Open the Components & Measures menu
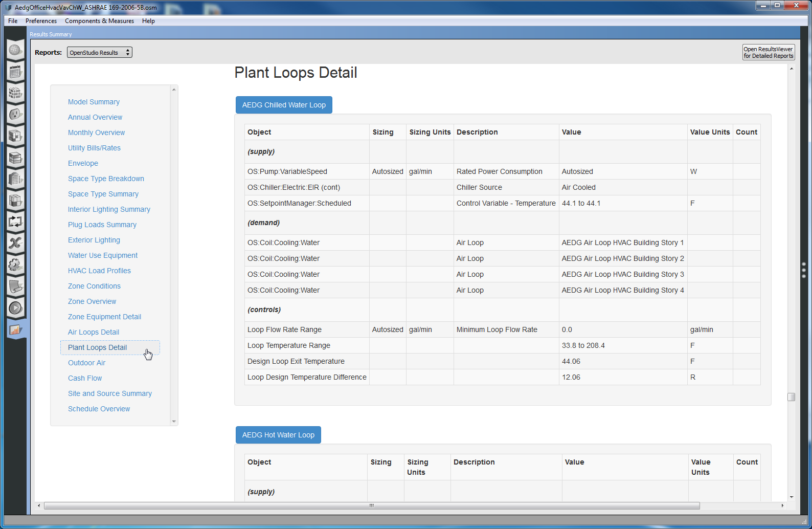812x529 pixels. (x=99, y=21)
